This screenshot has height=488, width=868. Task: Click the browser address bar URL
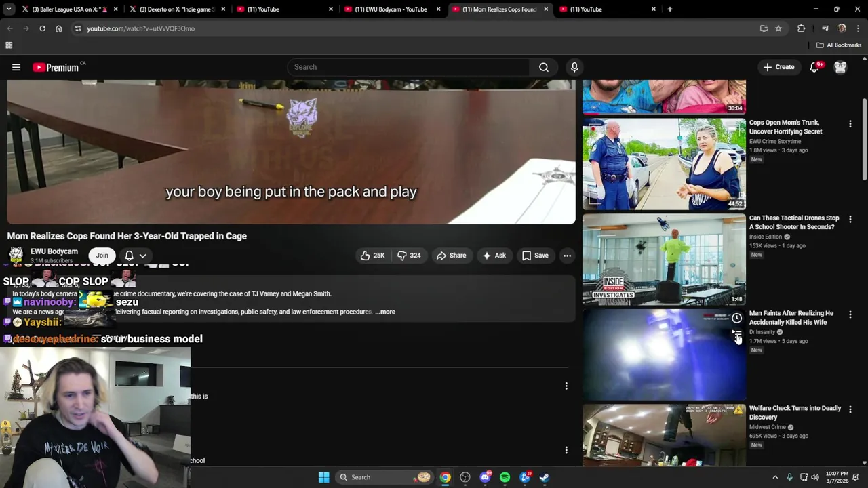click(x=140, y=28)
